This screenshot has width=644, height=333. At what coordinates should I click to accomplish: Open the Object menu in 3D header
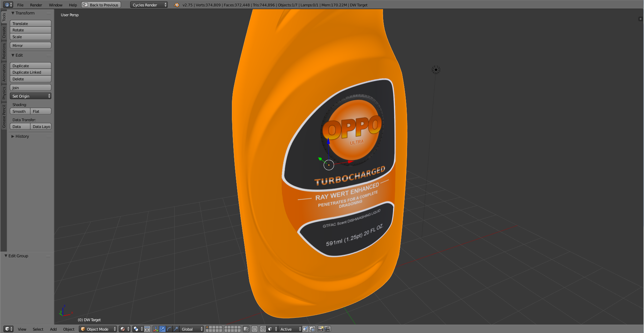pos(69,329)
